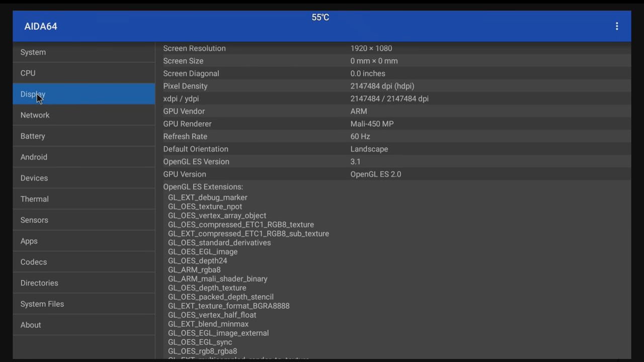Click the OpenGL ES Extensions heading

203,187
